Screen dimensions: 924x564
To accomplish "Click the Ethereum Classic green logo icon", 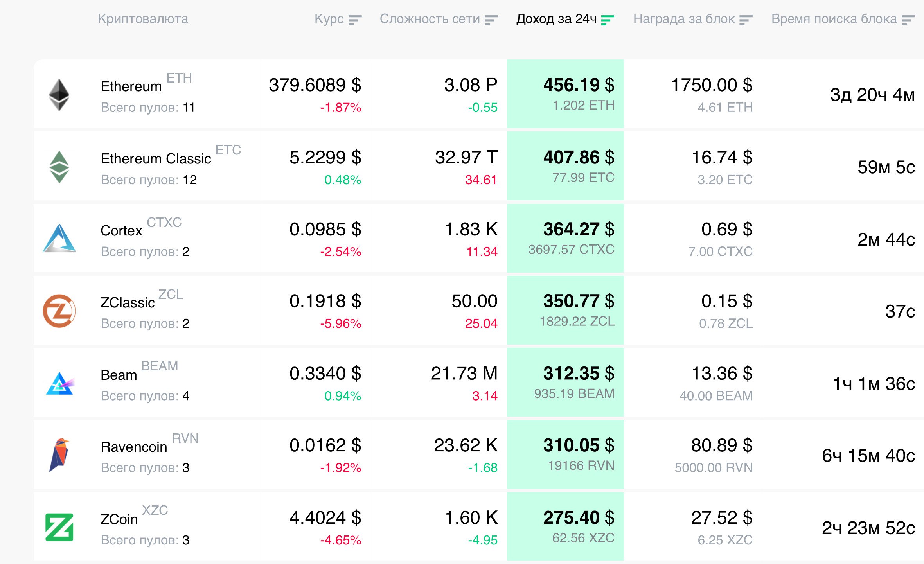I will [x=59, y=167].
